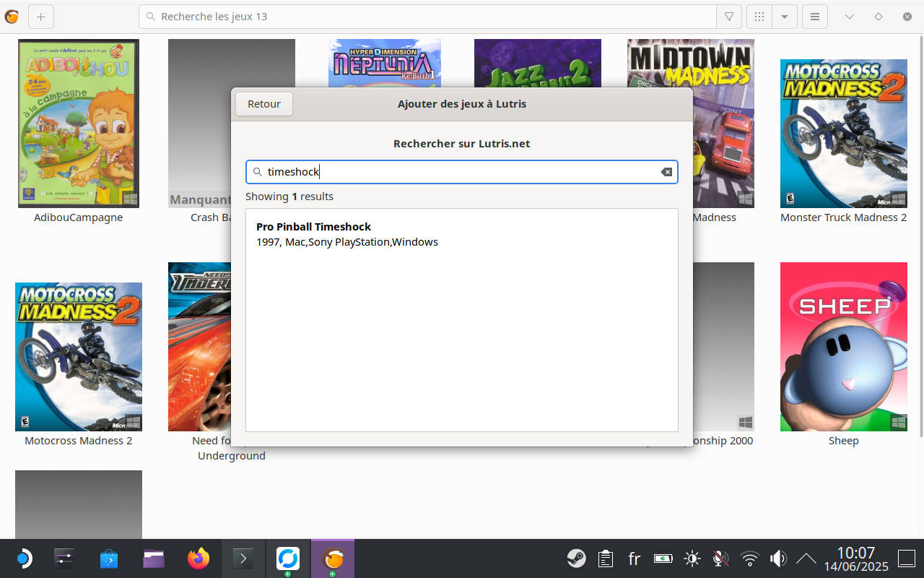
Task: Open the brightness tray icon
Action: [x=692, y=558]
